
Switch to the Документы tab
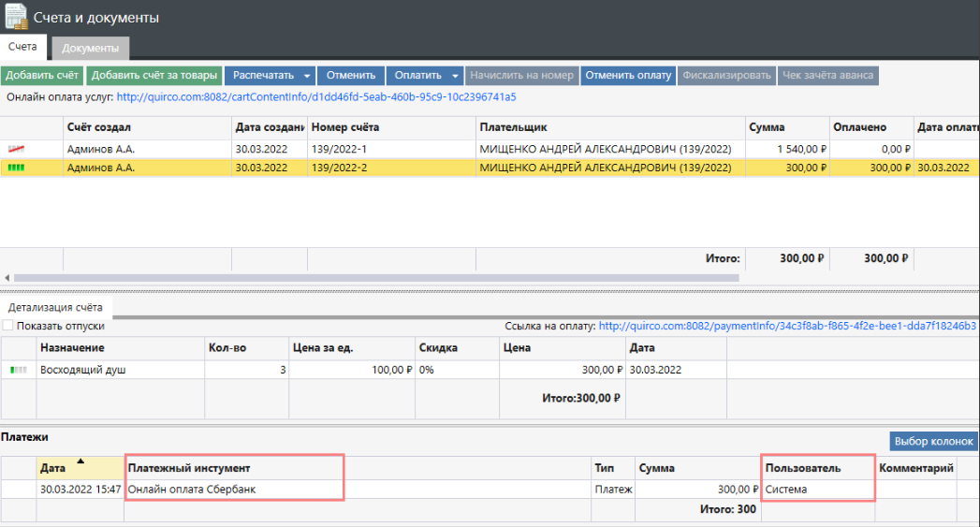click(90, 48)
